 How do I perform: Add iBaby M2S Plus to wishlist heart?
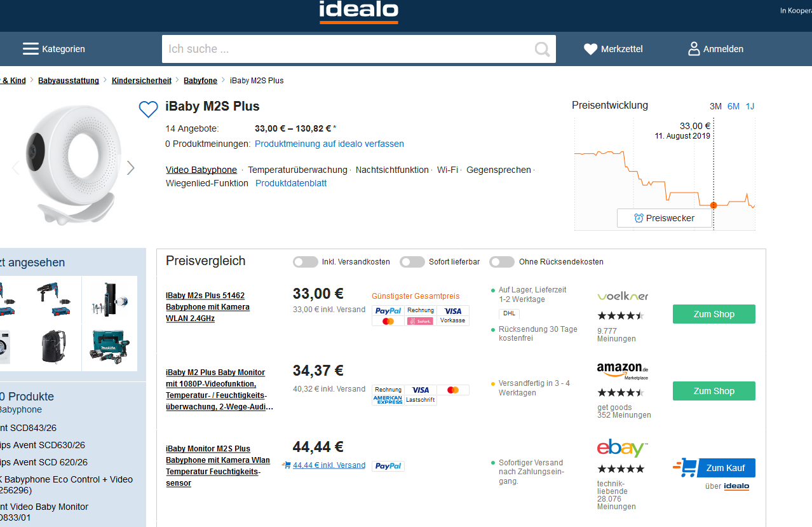coord(148,109)
